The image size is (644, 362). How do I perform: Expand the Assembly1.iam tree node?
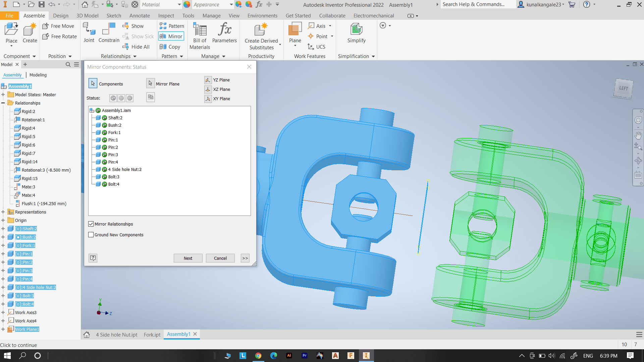[x=91, y=110]
